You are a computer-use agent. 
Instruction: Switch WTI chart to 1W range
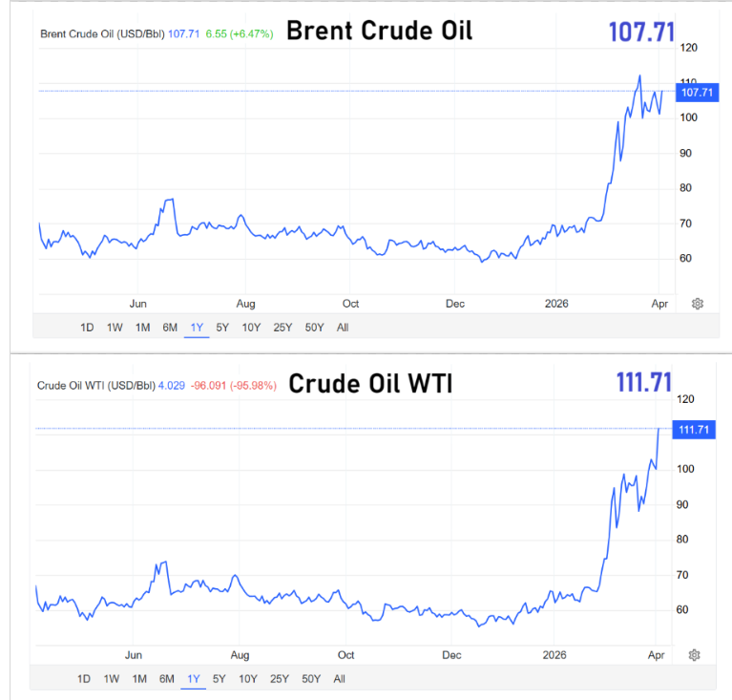[x=112, y=679]
